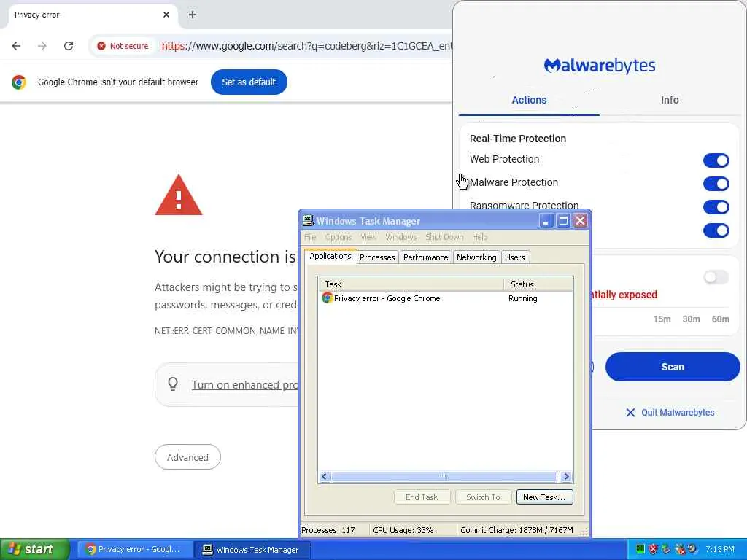Open the Shut Down menu
Screen dimensions: 747x560
coord(444,237)
